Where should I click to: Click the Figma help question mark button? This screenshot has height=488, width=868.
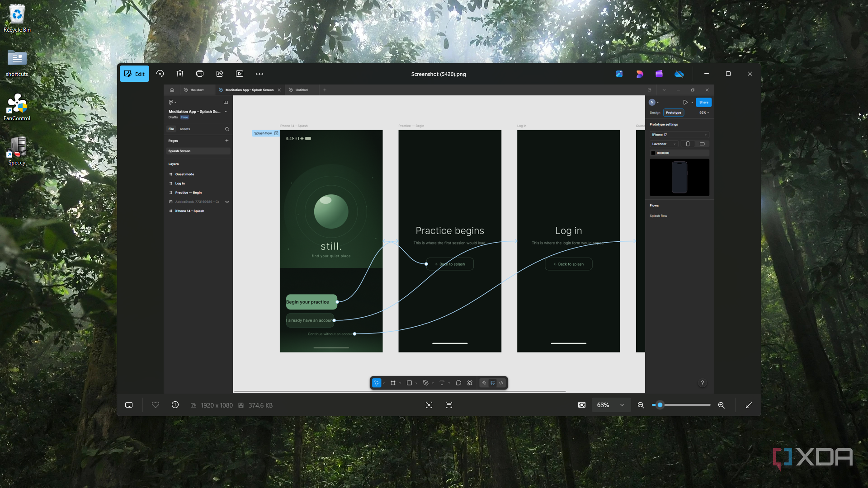[x=702, y=383]
